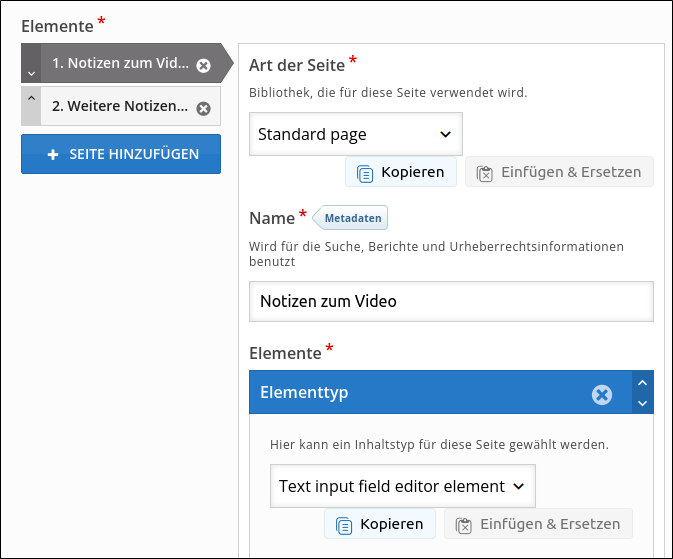Screen dimensions: 673x559
Task: Click Kopieren below the Standard page dropdown
Action: pos(401,172)
